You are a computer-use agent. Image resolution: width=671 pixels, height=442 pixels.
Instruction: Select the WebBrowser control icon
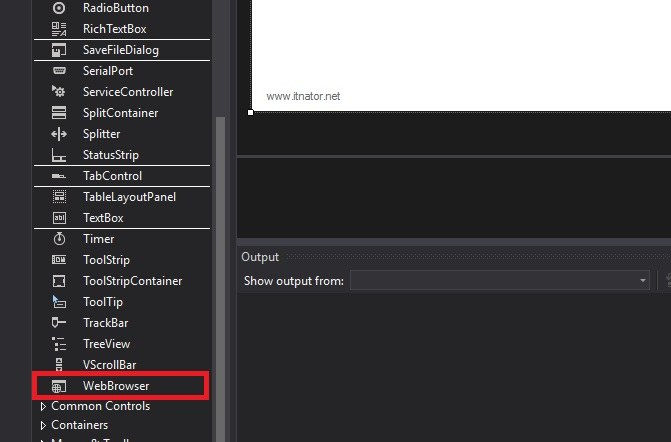(59, 386)
